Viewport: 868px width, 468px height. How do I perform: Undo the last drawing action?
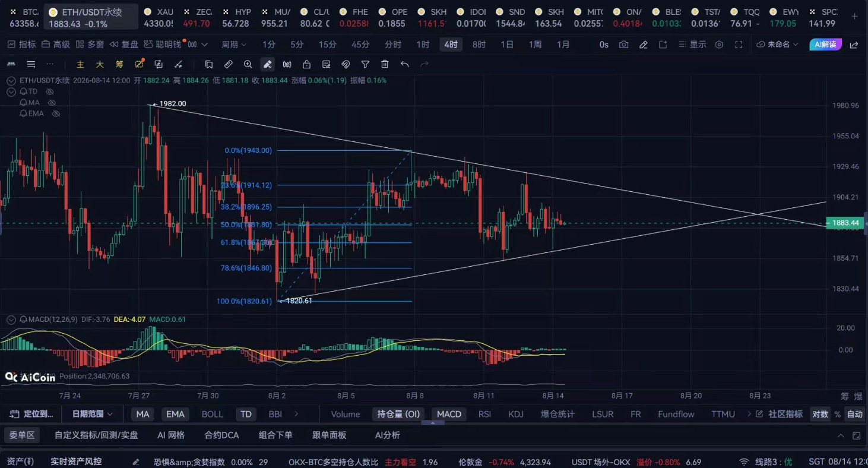pyautogui.click(x=404, y=64)
